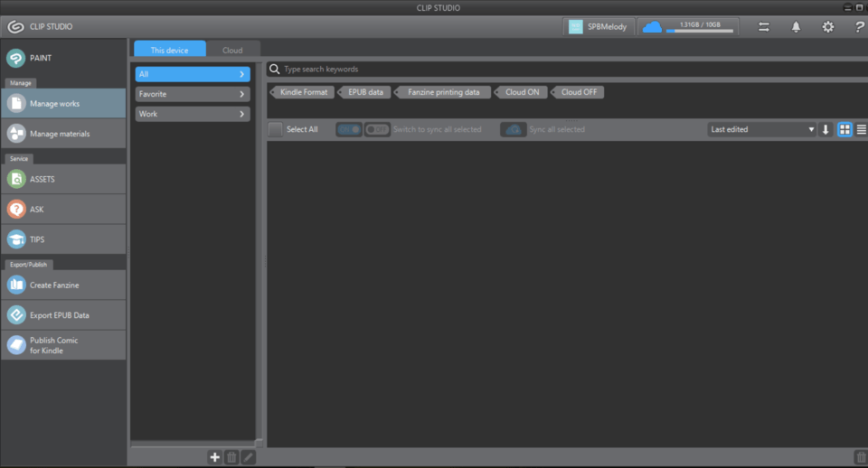
Task: Delete category with trash icon
Action: click(x=231, y=457)
